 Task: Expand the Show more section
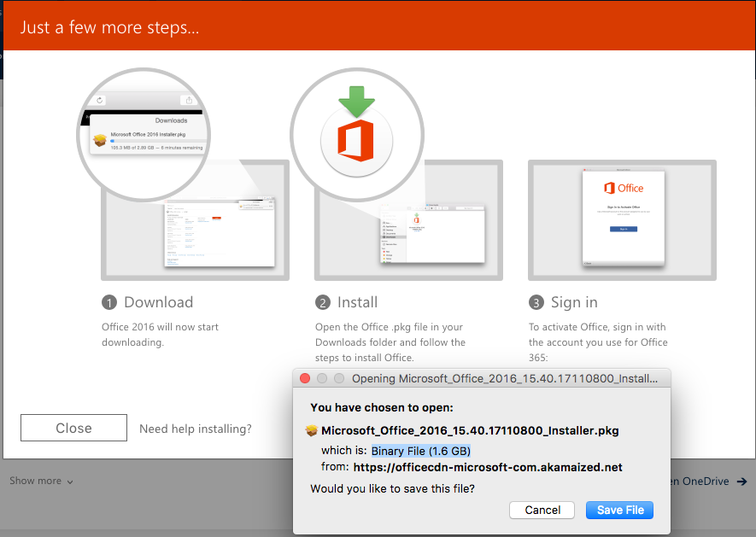(x=41, y=481)
